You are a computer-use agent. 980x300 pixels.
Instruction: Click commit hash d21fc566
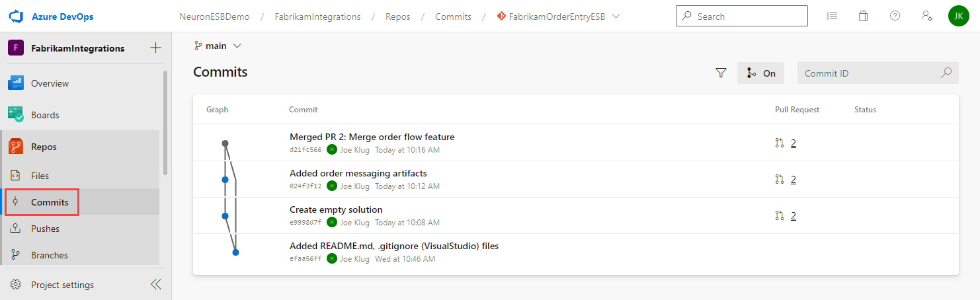tap(306, 150)
